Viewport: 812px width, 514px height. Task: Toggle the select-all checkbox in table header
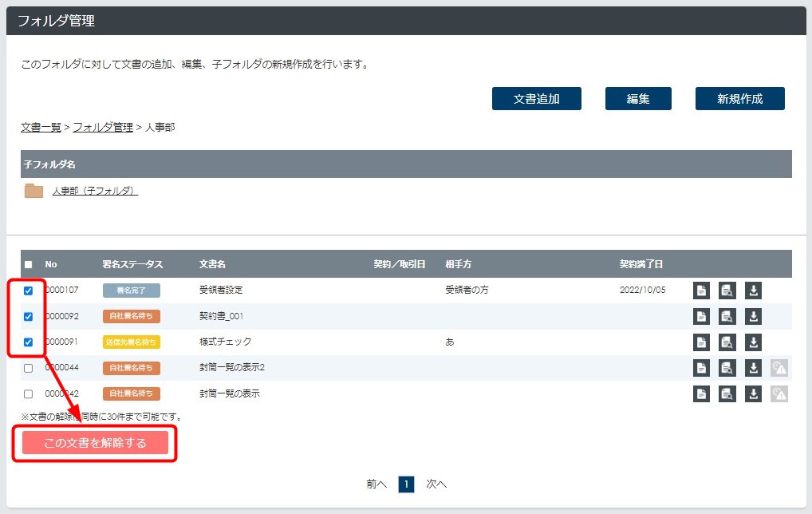click(x=29, y=265)
